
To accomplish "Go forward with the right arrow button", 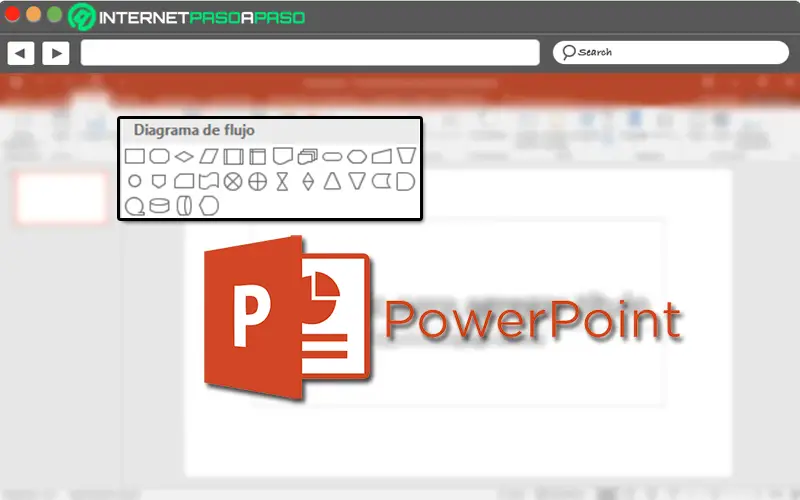I will tap(56, 53).
